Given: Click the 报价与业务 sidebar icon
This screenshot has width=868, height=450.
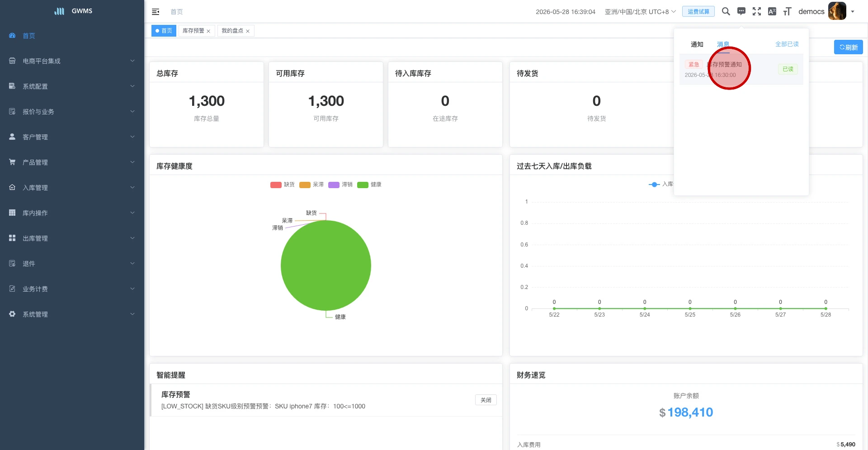Looking at the screenshot, I should click(12, 111).
